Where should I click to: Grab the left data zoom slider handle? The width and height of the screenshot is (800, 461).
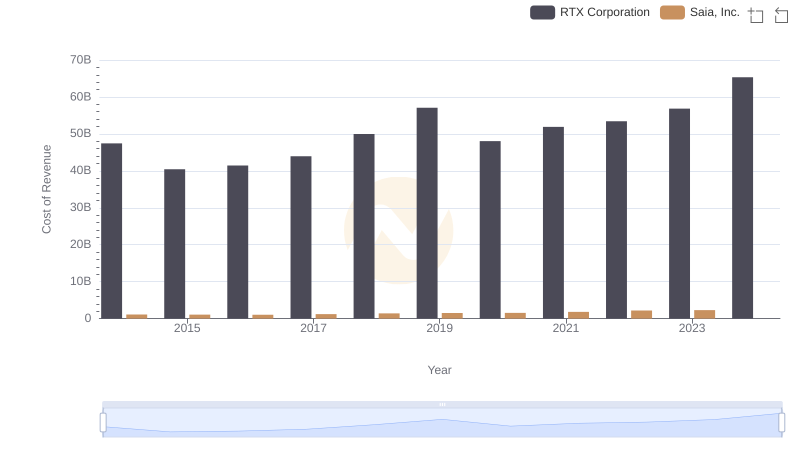pos(103,423)
